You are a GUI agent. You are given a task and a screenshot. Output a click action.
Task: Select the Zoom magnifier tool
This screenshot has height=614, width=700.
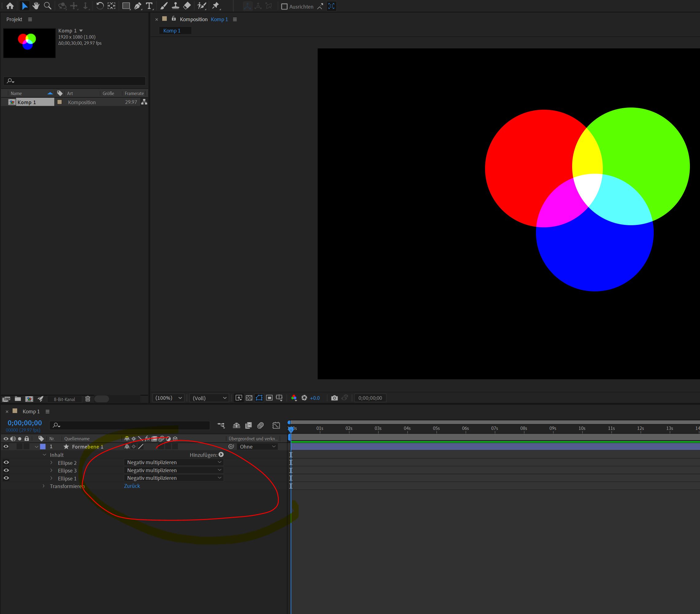point(48,6)
